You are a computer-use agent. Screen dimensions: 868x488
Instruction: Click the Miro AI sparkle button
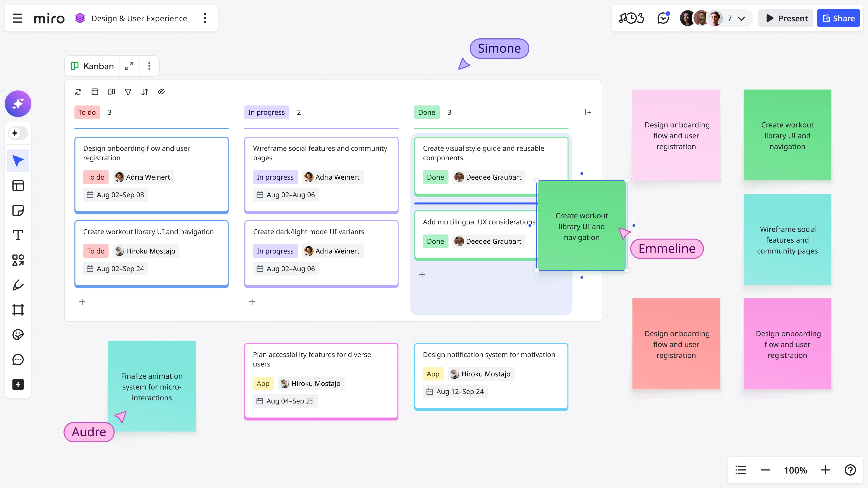pos(18,104)
